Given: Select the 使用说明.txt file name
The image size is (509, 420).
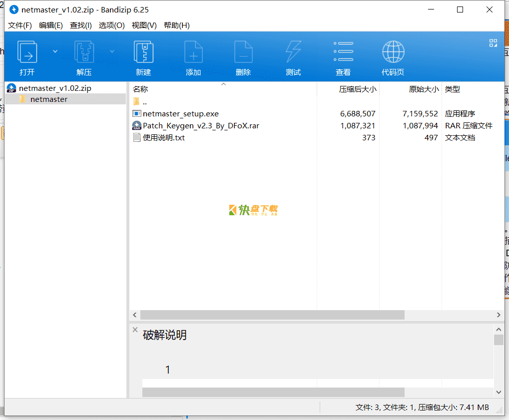Looking at the screenshot, I should 164,138.
